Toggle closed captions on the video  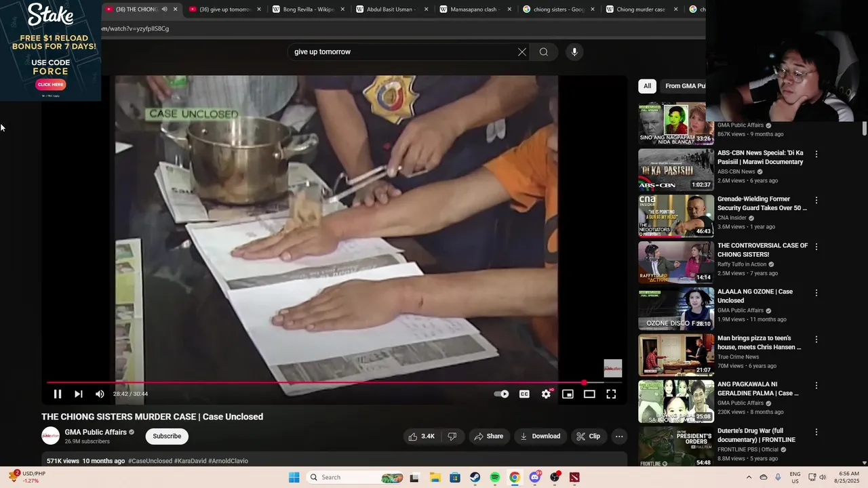click(524, 394)
